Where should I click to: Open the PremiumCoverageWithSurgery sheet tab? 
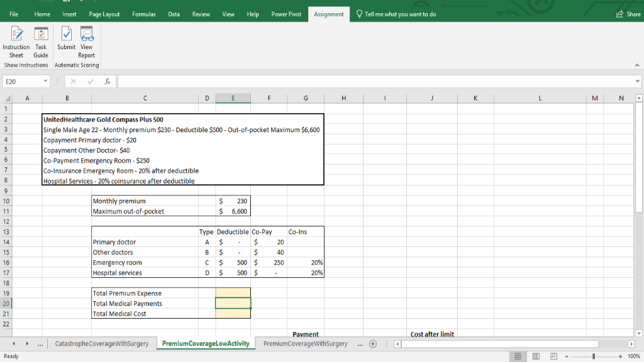click(305, 344)
